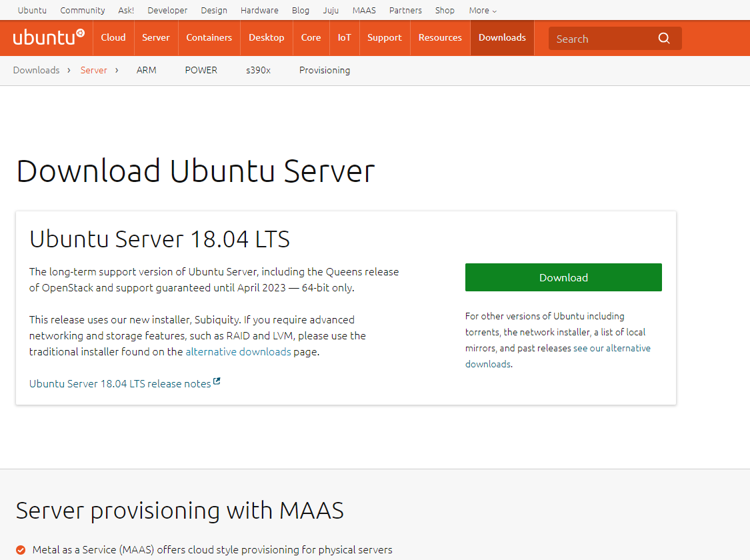Open the Support navigation item

[385, 38]
